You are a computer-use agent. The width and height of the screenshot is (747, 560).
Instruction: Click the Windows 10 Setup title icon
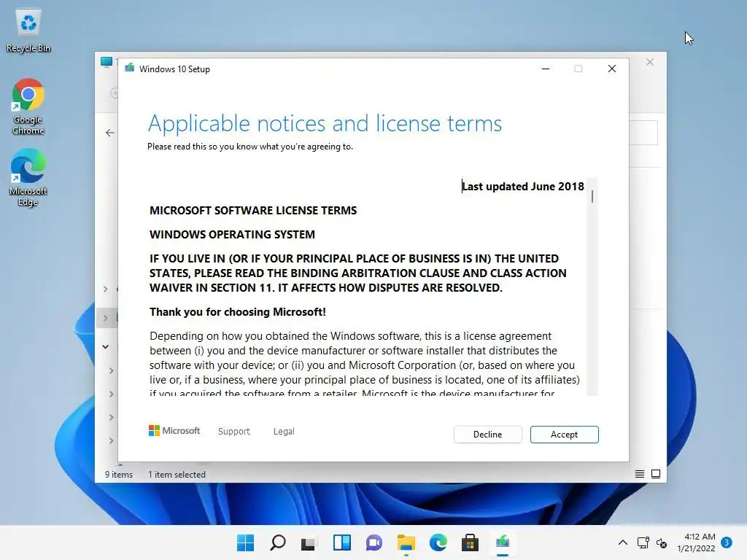tap(130, 69)
